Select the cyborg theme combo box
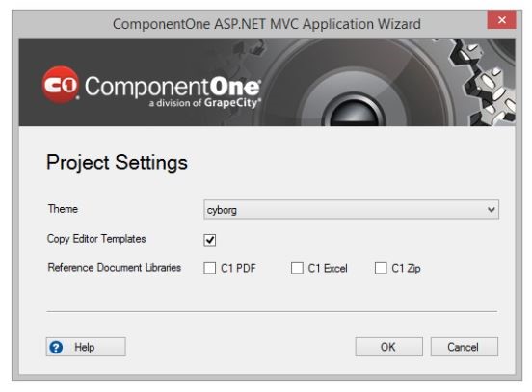The width and height of the screenshot is (532, 392). point(351,210)
